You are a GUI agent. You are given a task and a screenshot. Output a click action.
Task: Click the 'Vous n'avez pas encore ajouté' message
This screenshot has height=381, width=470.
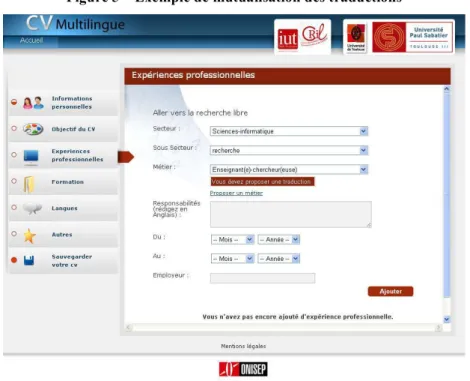point(298,317)
